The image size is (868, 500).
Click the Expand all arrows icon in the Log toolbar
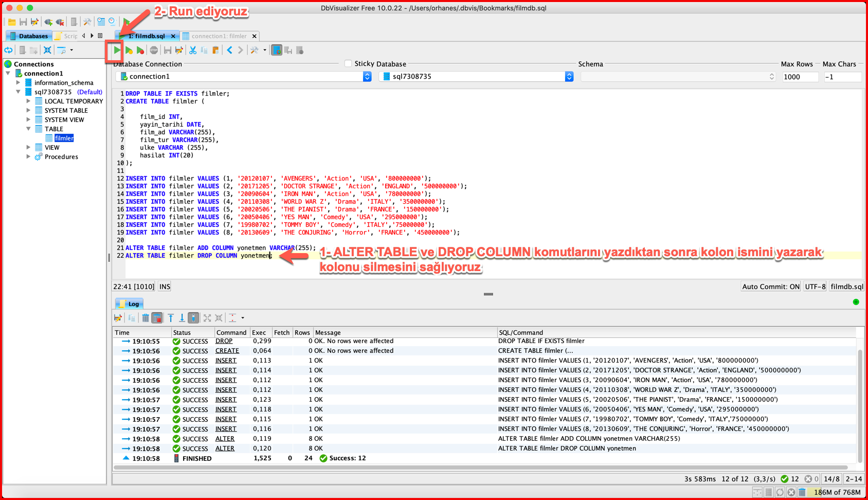[x=207, y=318]
